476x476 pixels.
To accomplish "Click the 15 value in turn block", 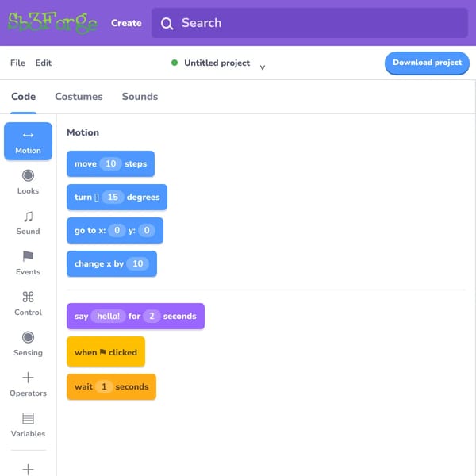I will (x=113, y=197).
